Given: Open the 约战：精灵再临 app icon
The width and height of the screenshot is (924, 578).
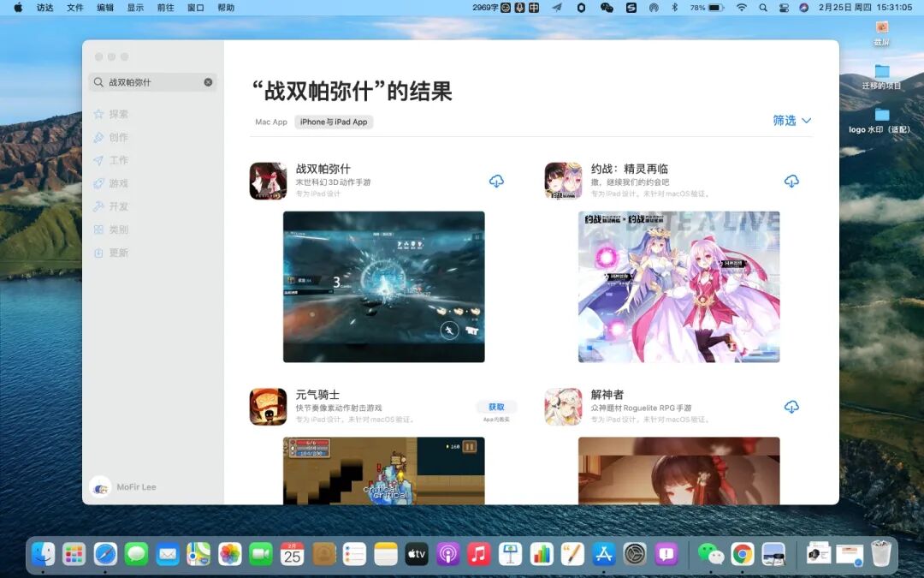Looking at the screenshot, I should [563, 181].
